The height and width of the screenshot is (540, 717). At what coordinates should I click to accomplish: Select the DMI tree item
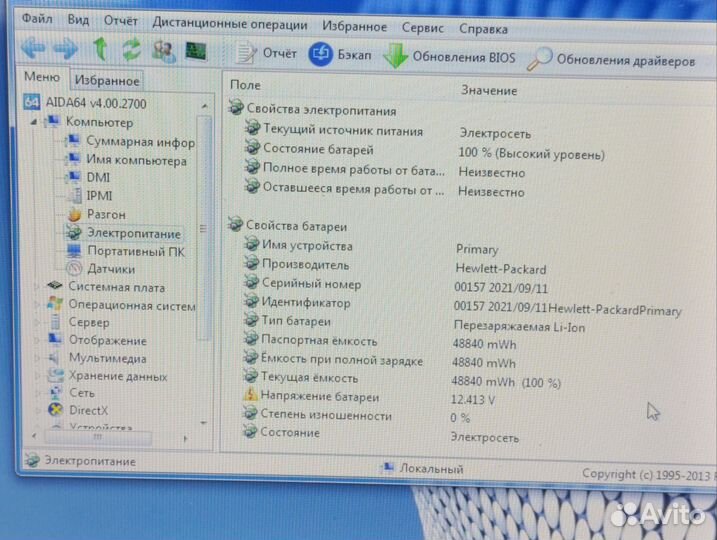88,177
